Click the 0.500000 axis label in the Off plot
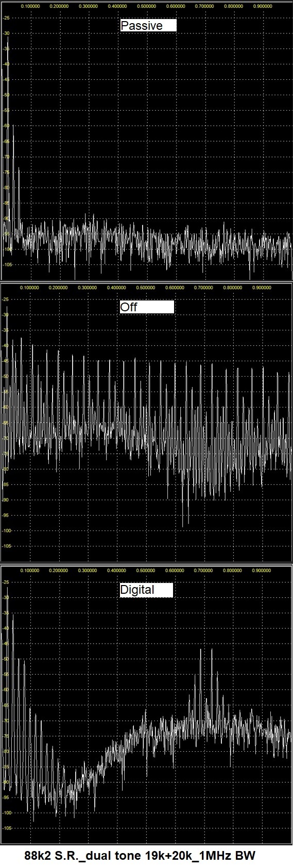 (x=147, y=288)
